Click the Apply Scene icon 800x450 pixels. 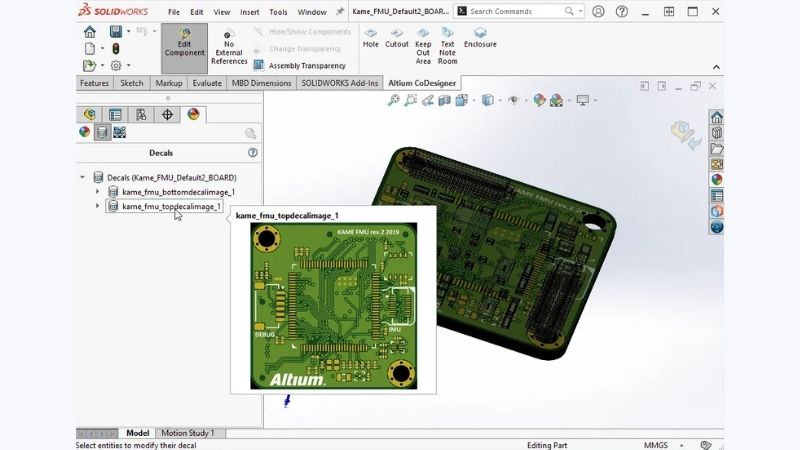pyautogui.click(x=557, y=101)
